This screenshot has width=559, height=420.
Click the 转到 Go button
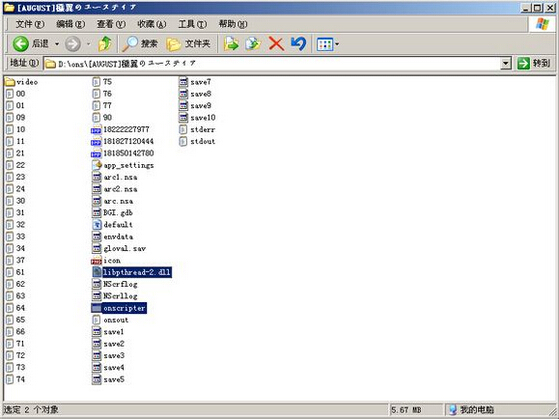click(534, 63)
